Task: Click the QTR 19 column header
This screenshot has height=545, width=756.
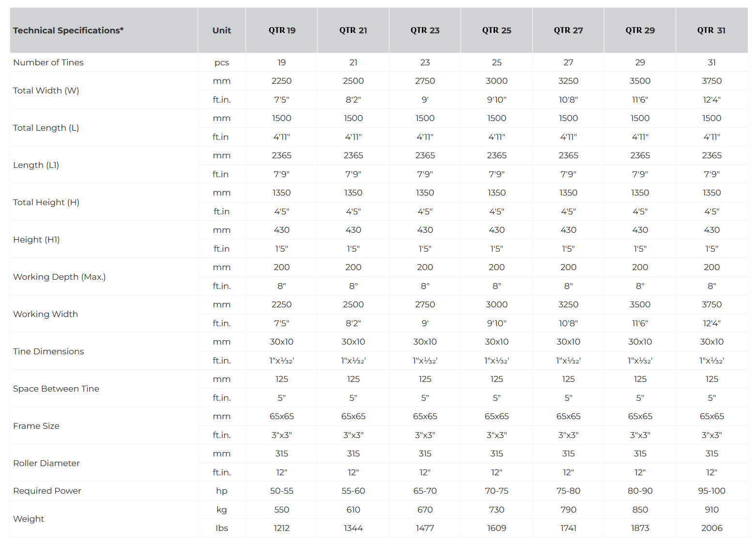Action: (282, 30)
